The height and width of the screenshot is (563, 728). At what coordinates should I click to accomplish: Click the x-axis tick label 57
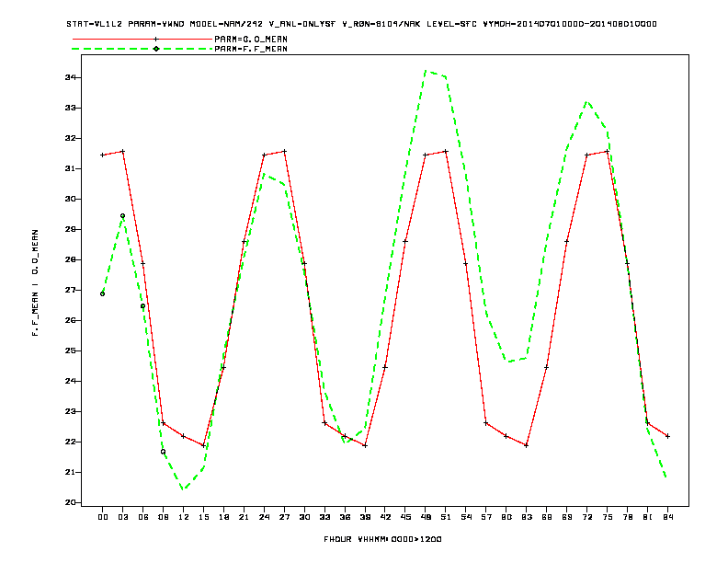[x=486, y=517]
